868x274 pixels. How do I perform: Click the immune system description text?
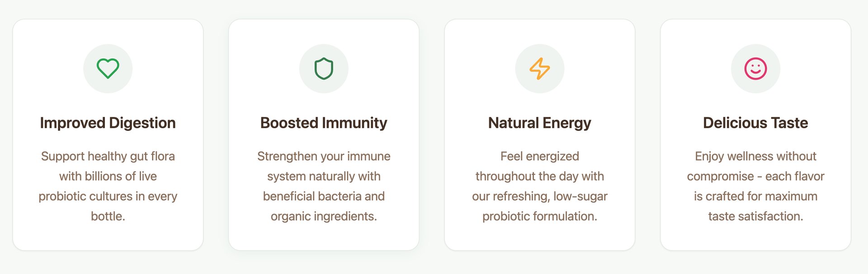[x=324, y=186]
